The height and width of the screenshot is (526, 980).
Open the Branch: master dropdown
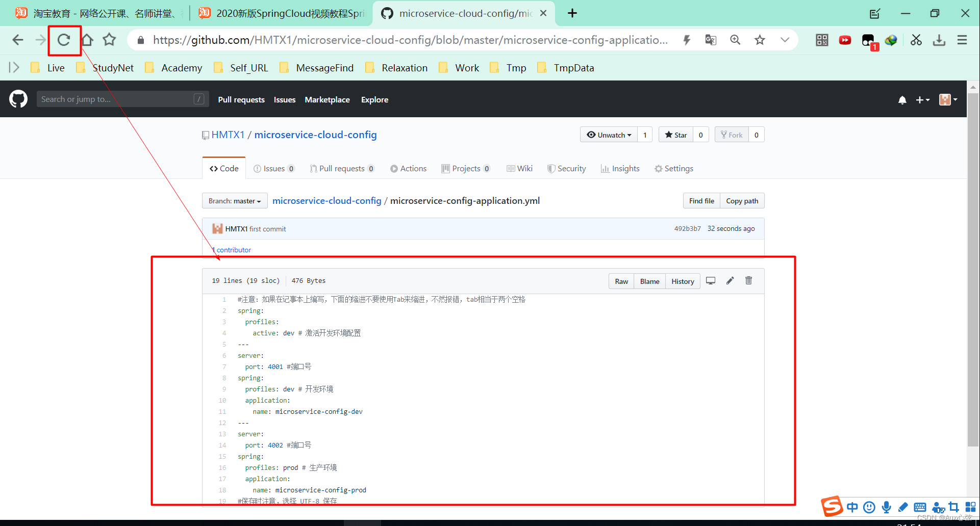tap(234, 200)
